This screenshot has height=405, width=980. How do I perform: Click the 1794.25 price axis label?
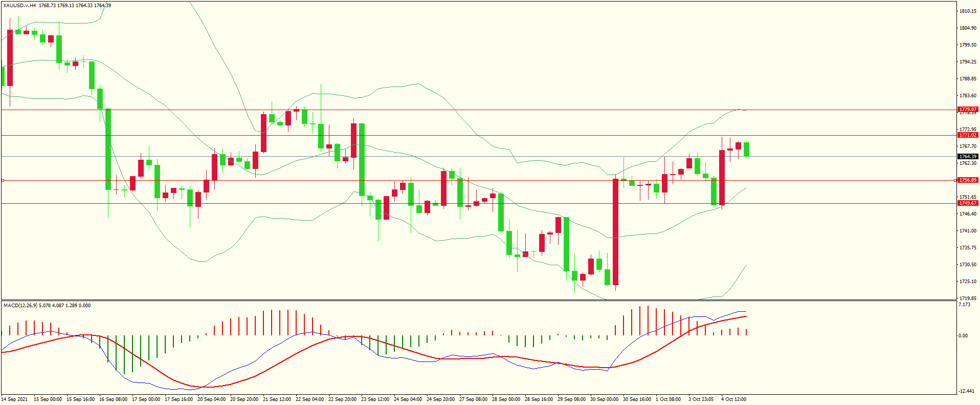pos(968,62)
